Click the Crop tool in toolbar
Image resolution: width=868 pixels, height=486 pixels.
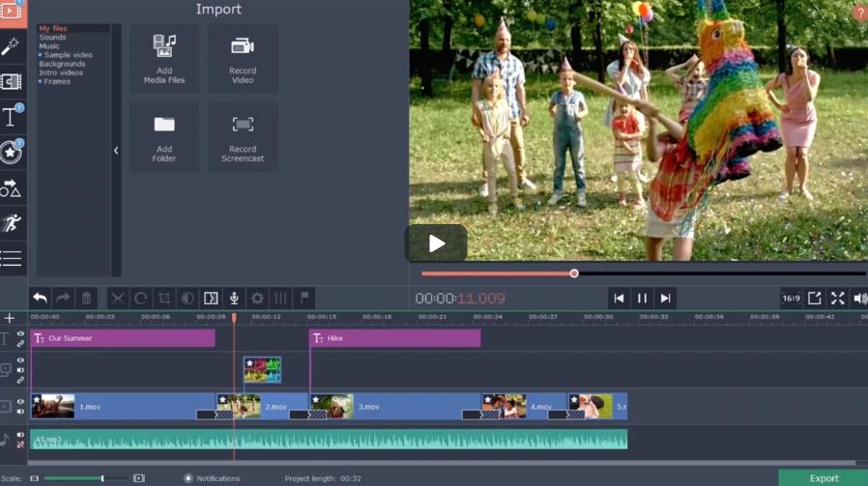164,299
